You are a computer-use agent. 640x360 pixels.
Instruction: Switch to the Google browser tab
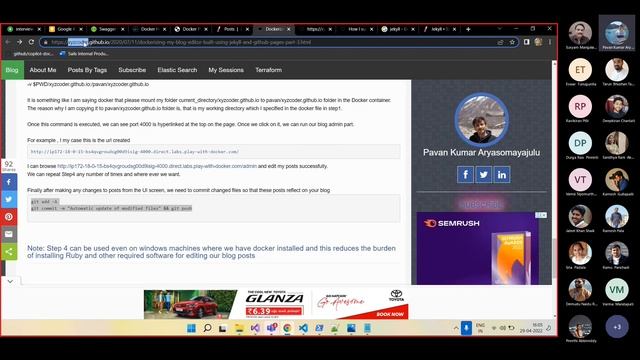tap(66, 29)
